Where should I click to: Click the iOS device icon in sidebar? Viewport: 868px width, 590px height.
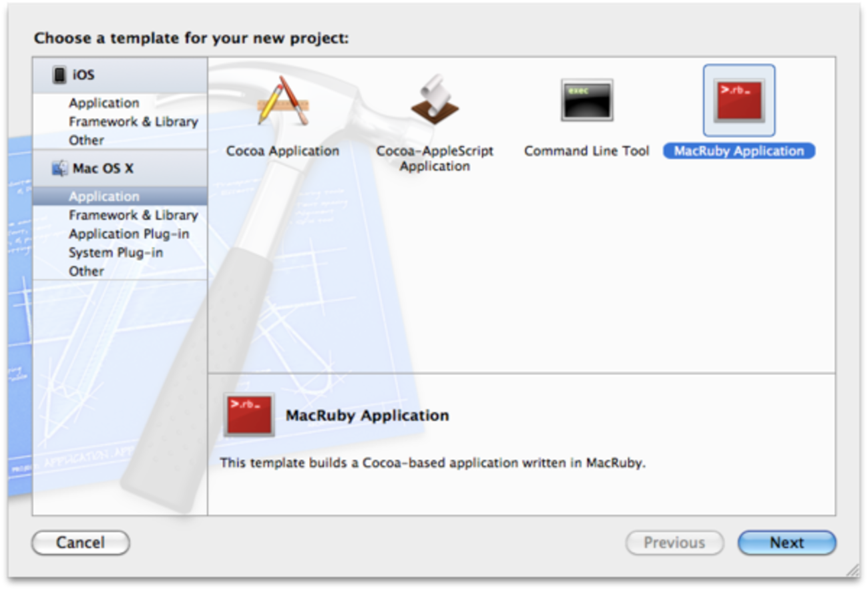pos(60,75)
